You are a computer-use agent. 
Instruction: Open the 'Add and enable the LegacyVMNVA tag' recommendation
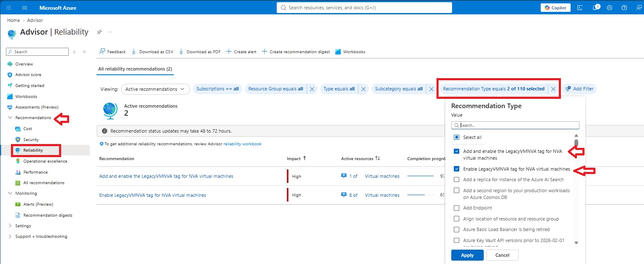(166, 176)
